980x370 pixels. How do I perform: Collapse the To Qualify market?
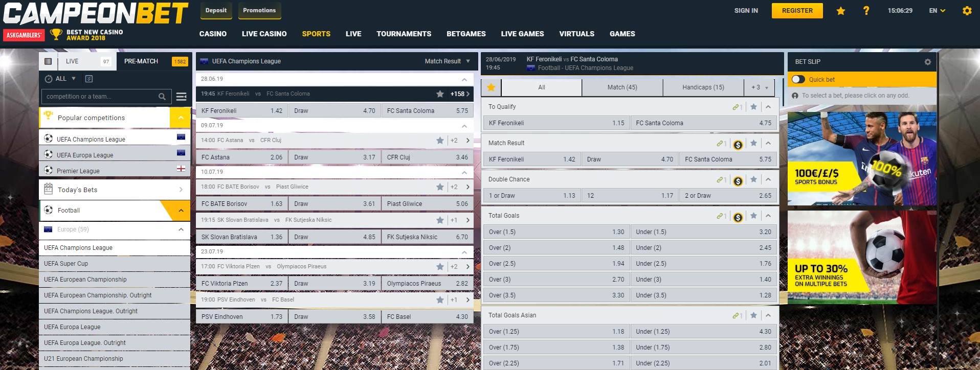(x=768, y=107)
